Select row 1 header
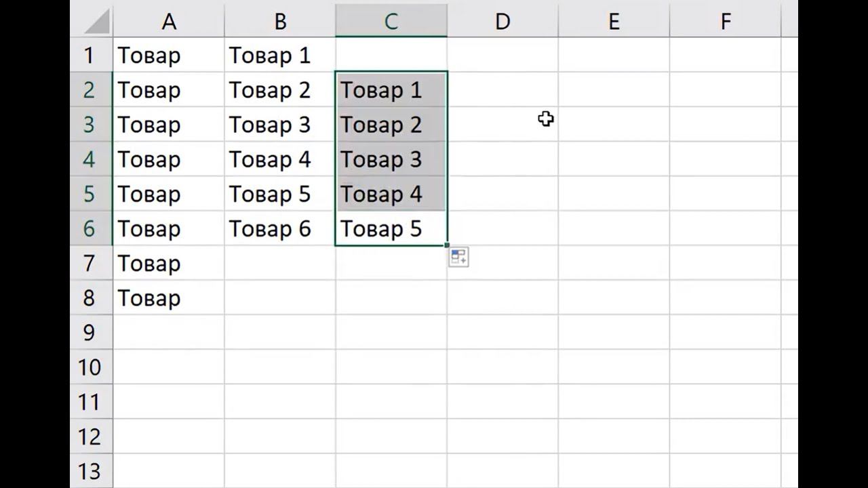This screenshot has width=868, height=488. click(x=90, y=56)
